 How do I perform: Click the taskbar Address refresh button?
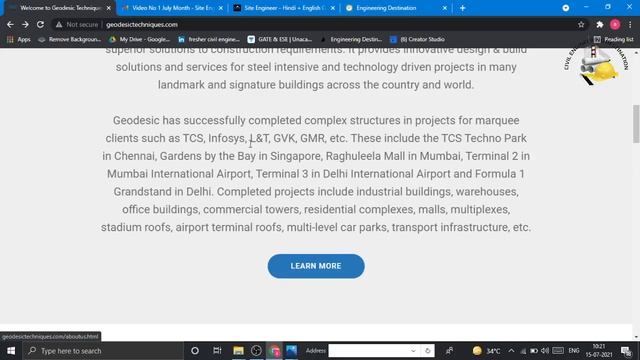[x=427, y=351]
